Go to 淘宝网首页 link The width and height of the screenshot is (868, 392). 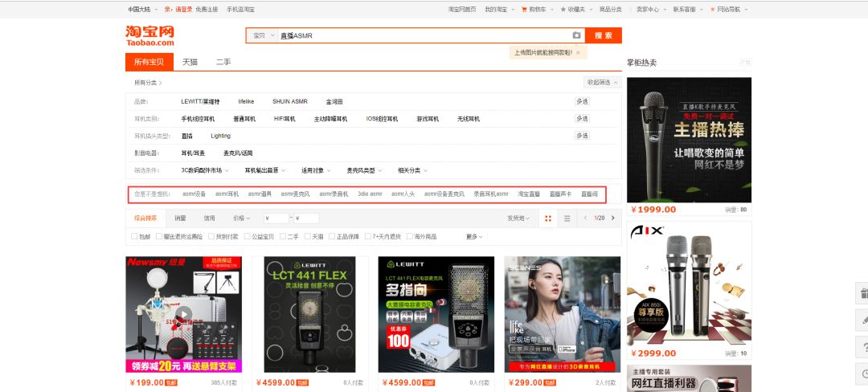tap(462, 10)
